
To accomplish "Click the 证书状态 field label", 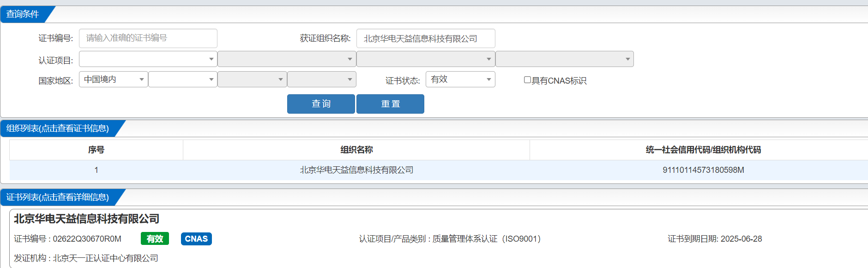I will point(403,81).
